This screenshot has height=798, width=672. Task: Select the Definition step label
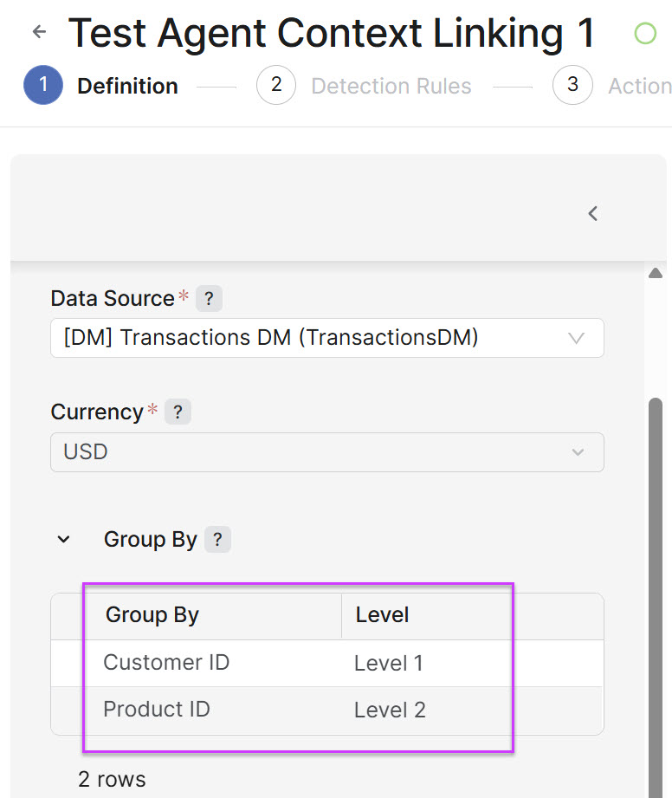127,87
